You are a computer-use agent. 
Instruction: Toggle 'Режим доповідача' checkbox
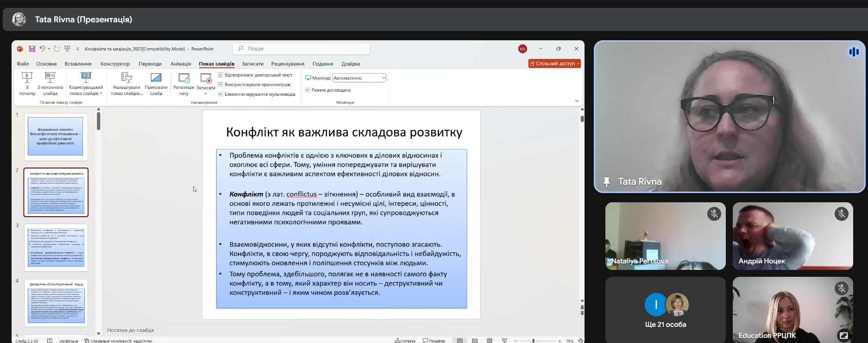308,90
